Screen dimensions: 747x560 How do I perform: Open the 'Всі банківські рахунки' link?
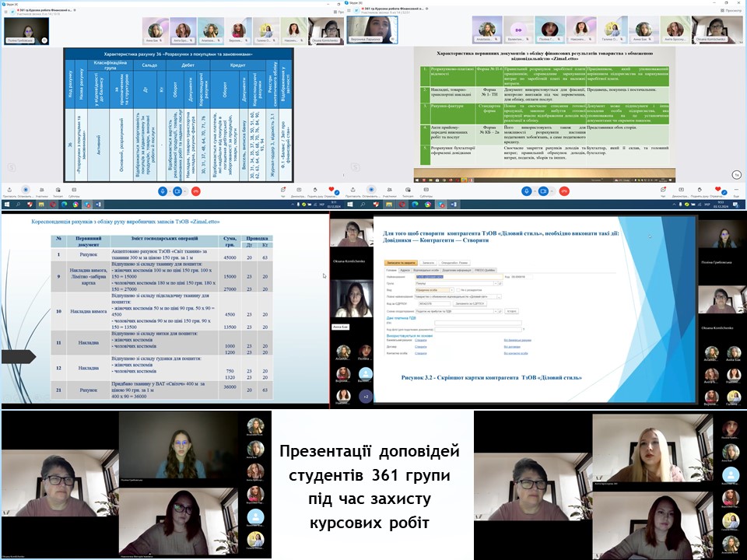pos(517,341)
